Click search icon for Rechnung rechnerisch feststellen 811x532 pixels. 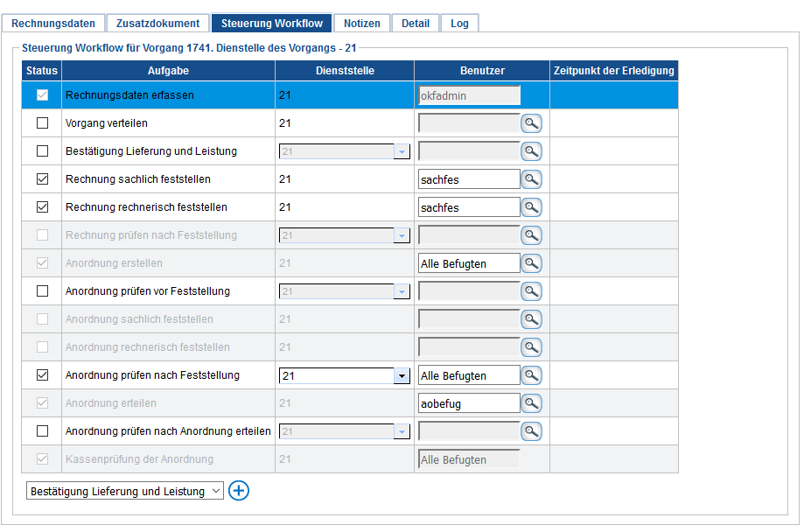point(531,207)
